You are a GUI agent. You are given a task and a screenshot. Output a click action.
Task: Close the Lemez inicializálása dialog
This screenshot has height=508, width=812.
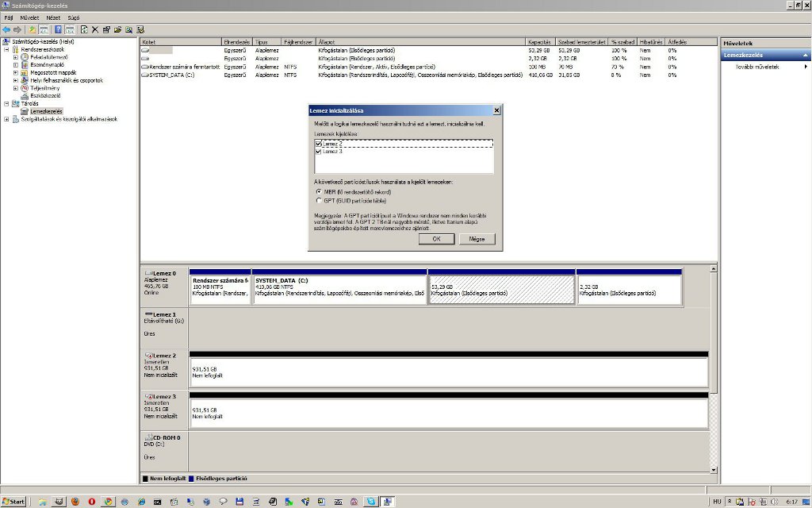(x=496, y=110)
